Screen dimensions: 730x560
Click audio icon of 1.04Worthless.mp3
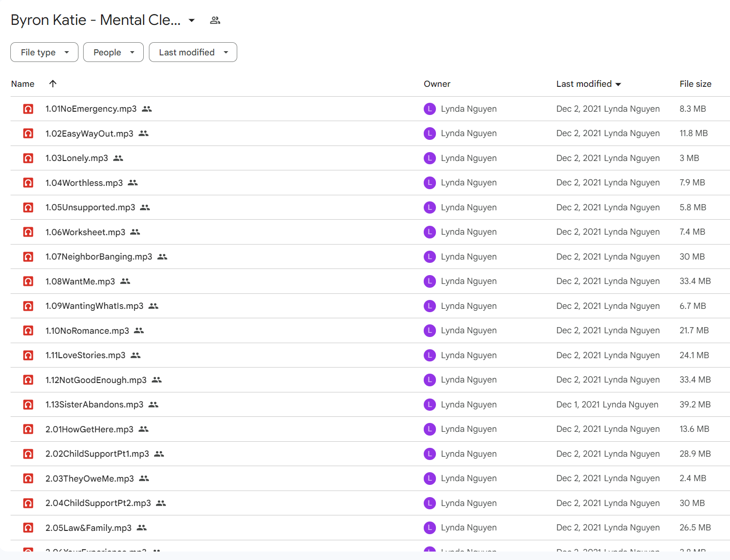(28, 183)
